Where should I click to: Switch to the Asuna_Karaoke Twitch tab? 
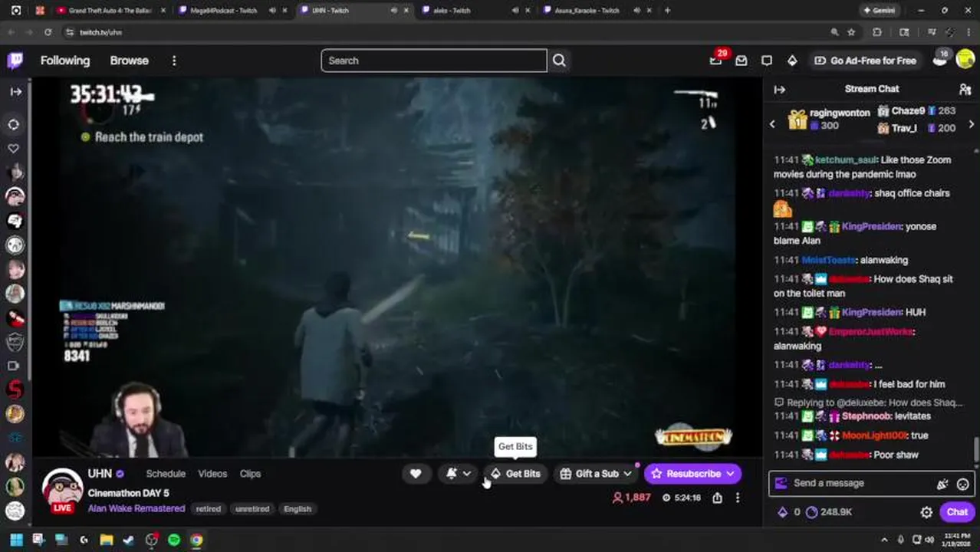[x=587, y=11]
